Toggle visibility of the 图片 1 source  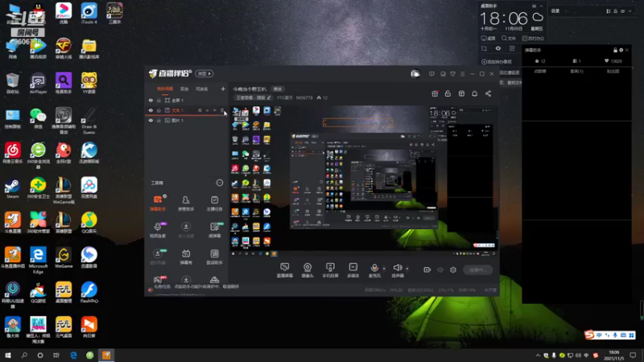[x=151, y=121]
